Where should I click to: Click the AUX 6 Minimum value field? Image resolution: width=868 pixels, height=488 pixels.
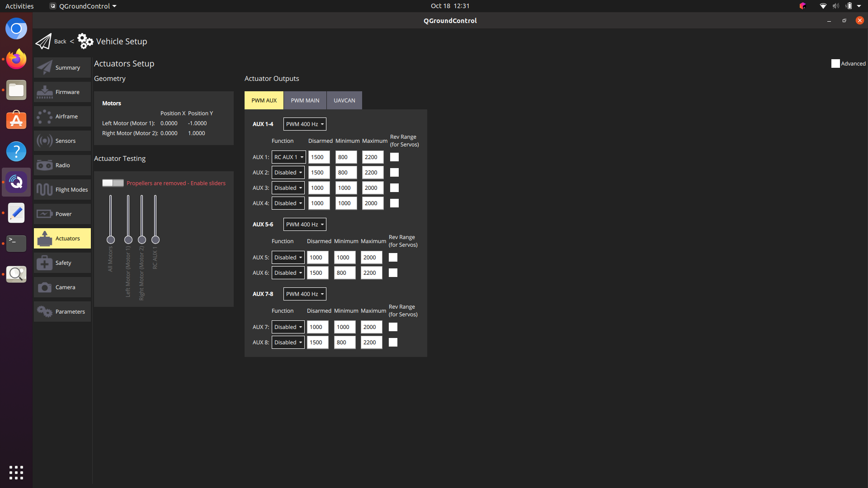click(345, 273)
